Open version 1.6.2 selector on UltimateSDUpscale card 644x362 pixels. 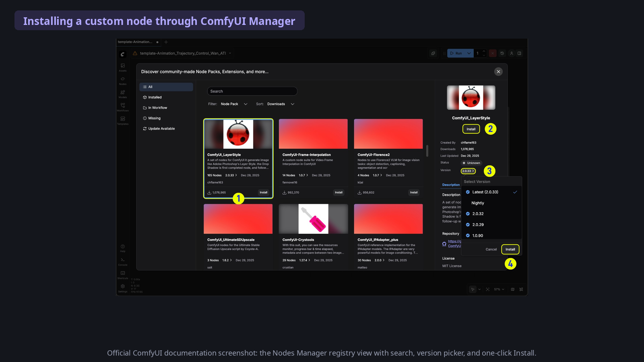pyautogui.click(x=227, y=260)
